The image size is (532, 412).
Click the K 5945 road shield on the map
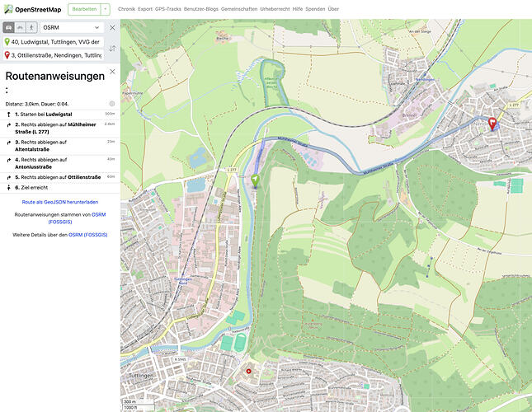click(180, 359)
